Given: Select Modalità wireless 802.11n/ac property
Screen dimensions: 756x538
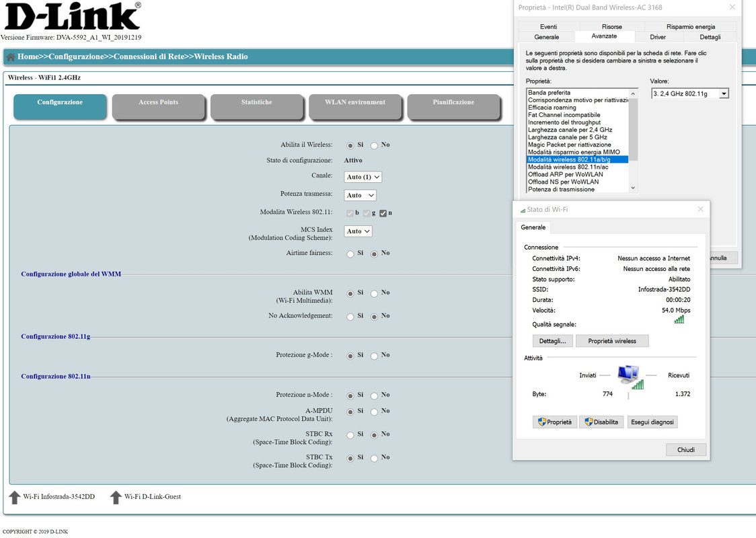Looking at the screenshot, I should click(x=578, y=167).
